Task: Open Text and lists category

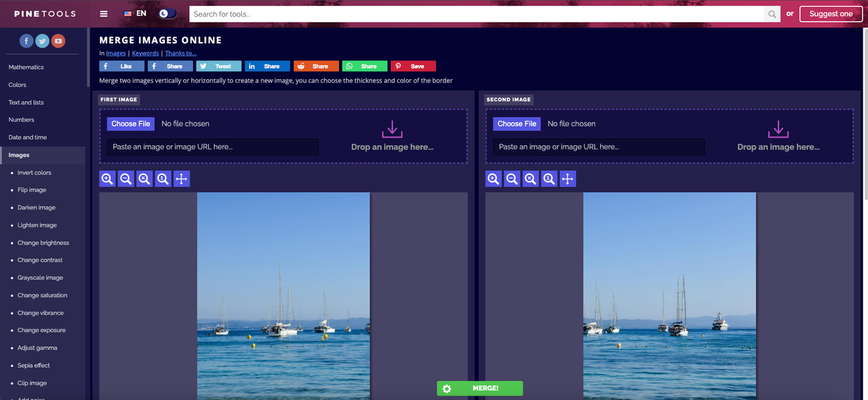Action: tap(26, 102)
